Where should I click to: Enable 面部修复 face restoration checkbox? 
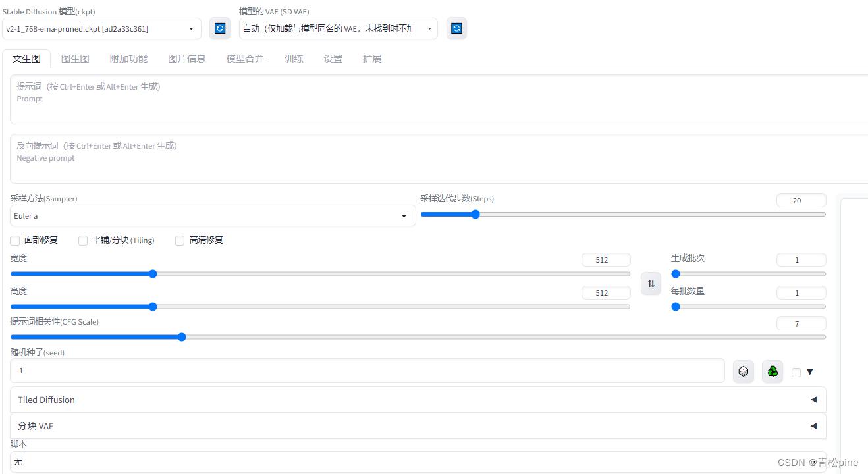15,240
